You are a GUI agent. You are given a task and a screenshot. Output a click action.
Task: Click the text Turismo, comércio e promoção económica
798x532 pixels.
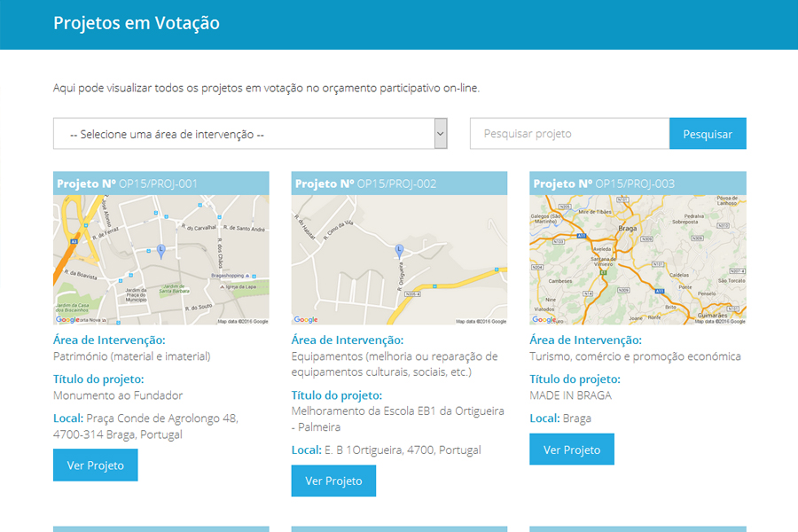coord(635,356)
